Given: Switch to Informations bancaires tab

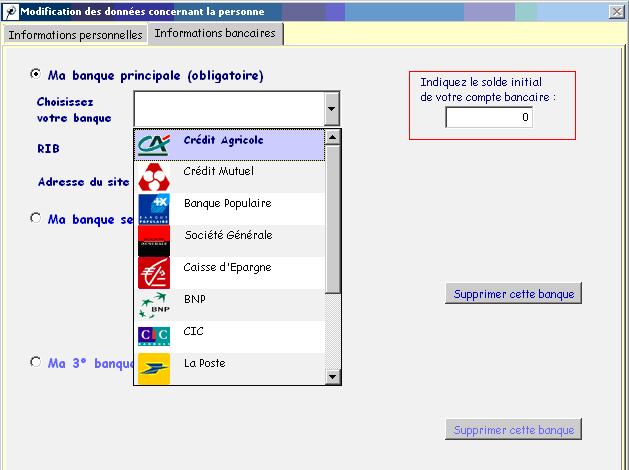Looking at the screenshot, I should [x=215, y=33].
